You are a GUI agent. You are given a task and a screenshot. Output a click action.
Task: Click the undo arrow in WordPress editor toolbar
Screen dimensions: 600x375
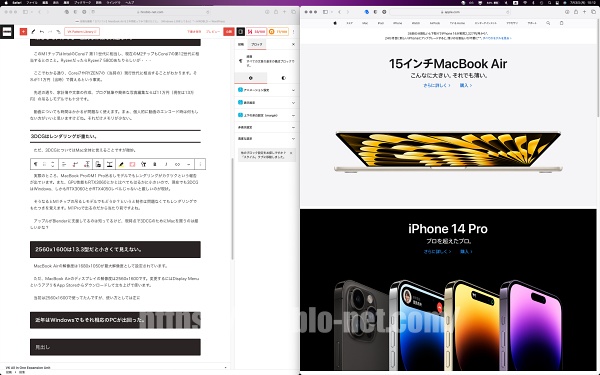click(42, 32)
